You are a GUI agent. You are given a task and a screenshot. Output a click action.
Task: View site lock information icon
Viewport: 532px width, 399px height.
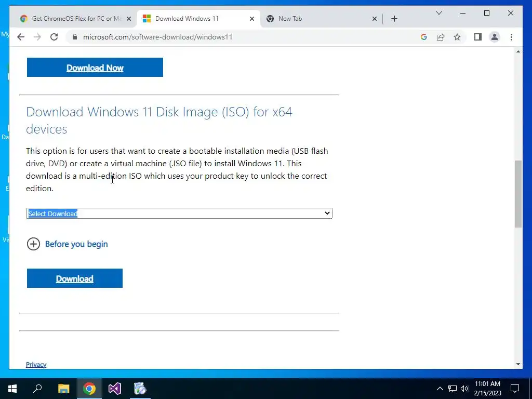75,37
